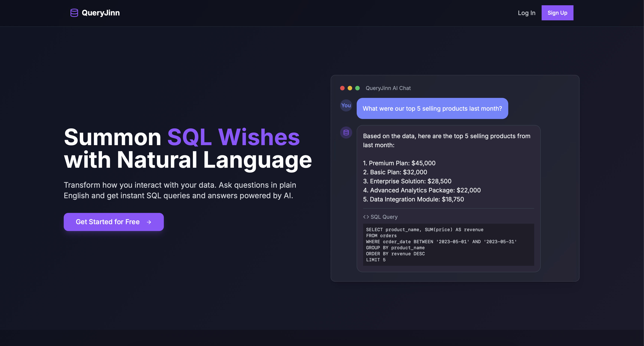Screen dimensions: 644x346
Task: Click Get Started for Free button
Action: 113,222
